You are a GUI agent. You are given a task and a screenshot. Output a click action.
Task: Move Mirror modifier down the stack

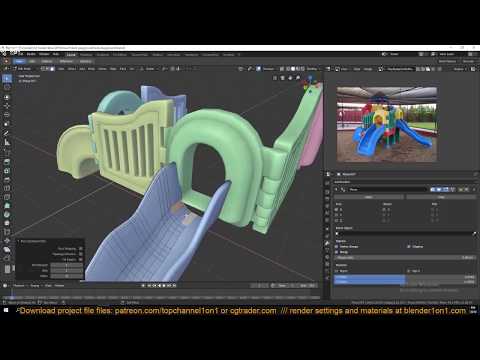coord(466,189)
